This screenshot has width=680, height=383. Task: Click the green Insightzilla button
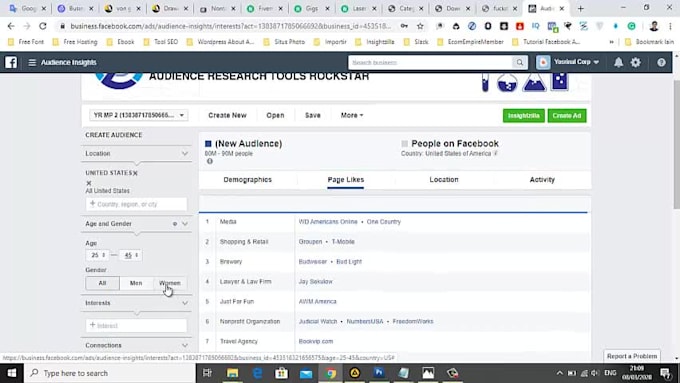click(x=523, y=116)
